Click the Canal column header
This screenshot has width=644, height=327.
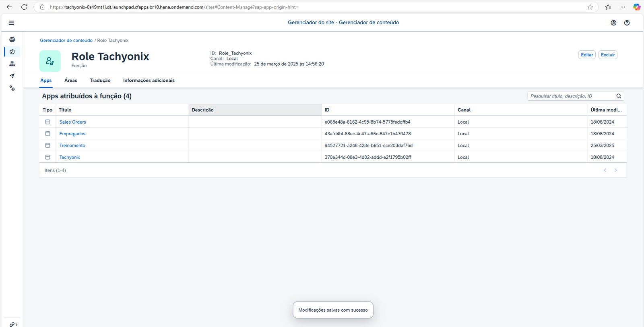[x=521, y=110]
